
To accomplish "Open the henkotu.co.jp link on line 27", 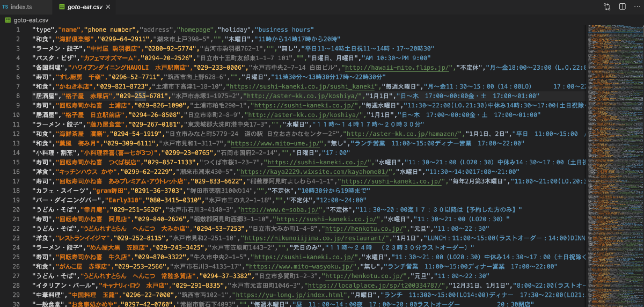I will [363, 276].
